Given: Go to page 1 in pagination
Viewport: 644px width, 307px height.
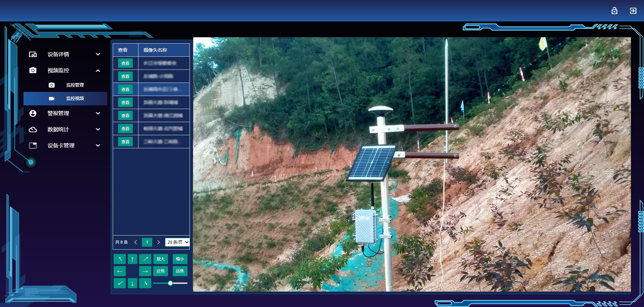Looking at the screenshot, I should click(147, 242).
